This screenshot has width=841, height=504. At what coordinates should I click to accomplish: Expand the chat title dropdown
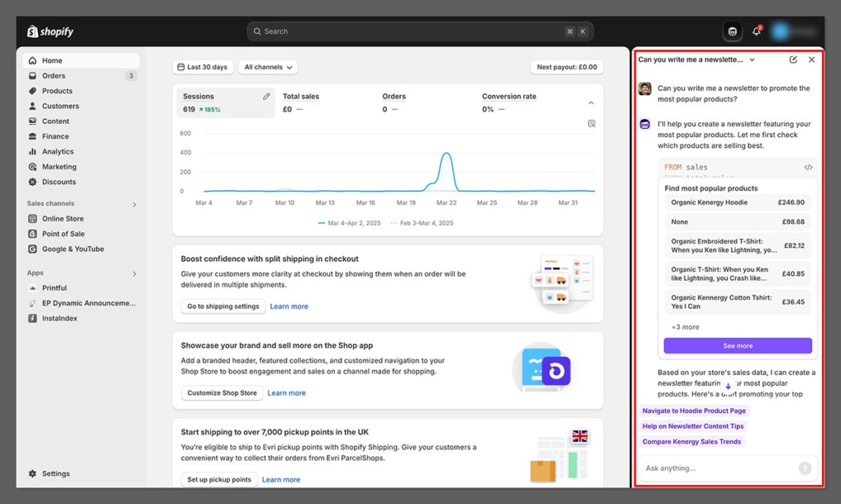(x=751, y=60)
